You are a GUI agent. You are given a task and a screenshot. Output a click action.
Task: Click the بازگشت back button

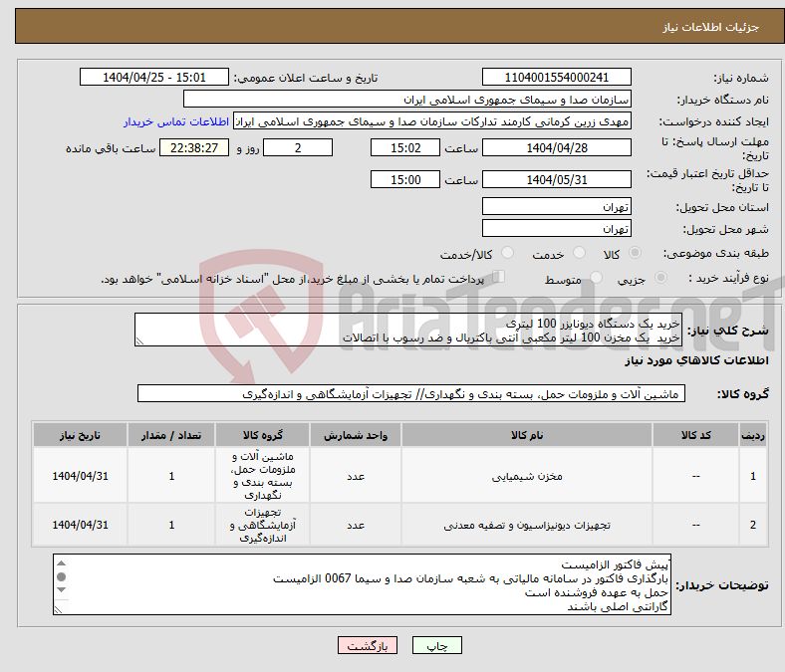[368, 645]
